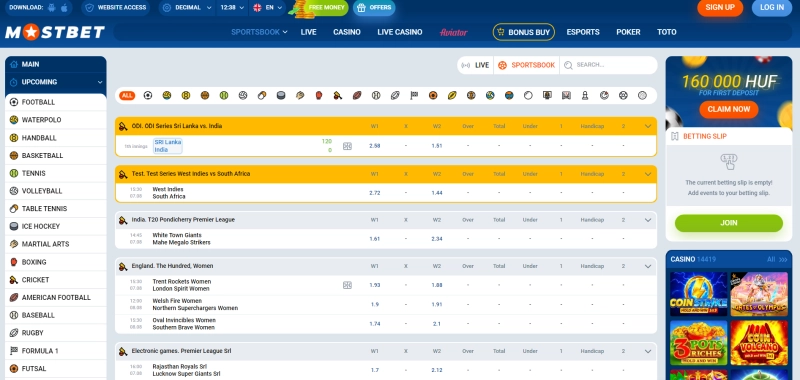The width and height of the screenshot is (800, 380).
Task: Switch to SPORTSBOOK mode toggle
Action: 527,65
